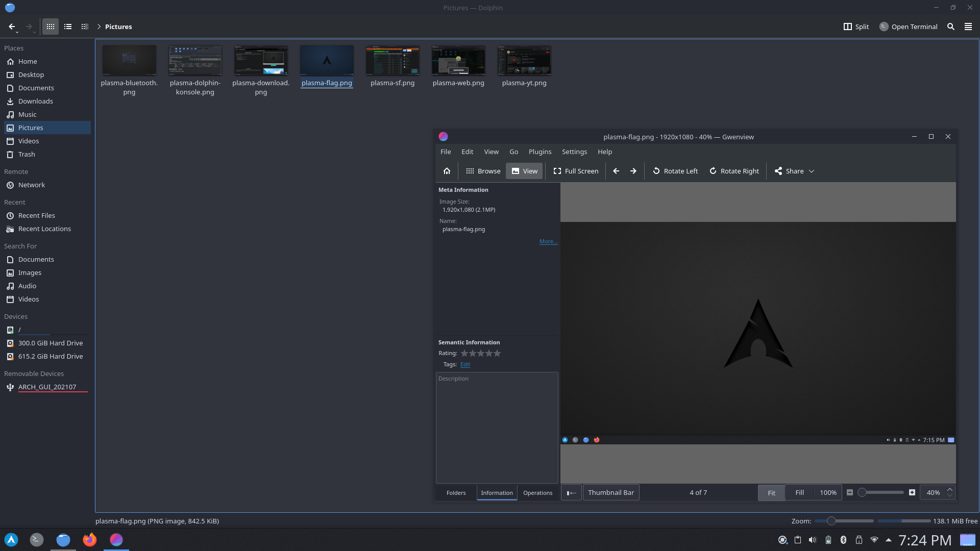Image resolution: width=980 pixels, height=551 pixels.
Task: Hide the Gwenview sidebar toggle icon
Action: (x=571, y=493)
